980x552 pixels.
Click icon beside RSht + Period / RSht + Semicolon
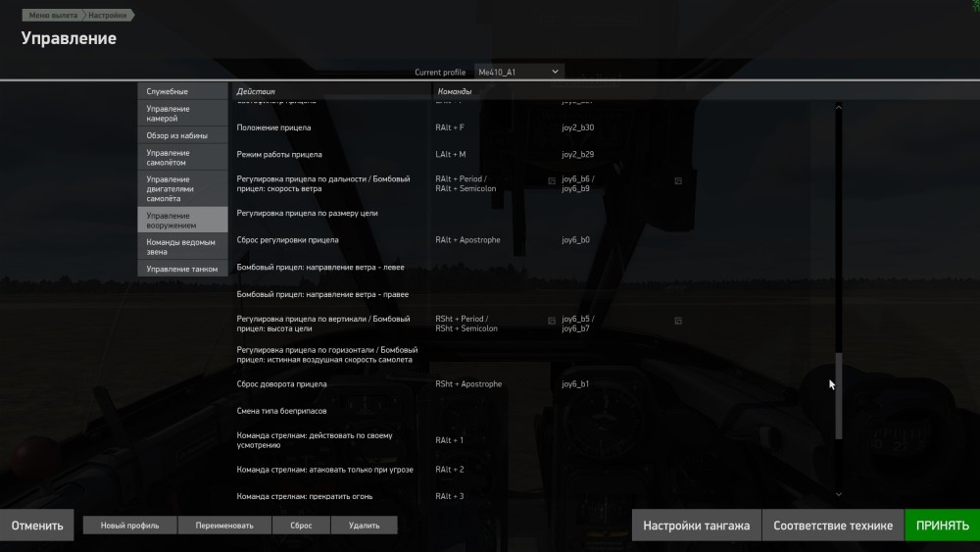point(552,321)
